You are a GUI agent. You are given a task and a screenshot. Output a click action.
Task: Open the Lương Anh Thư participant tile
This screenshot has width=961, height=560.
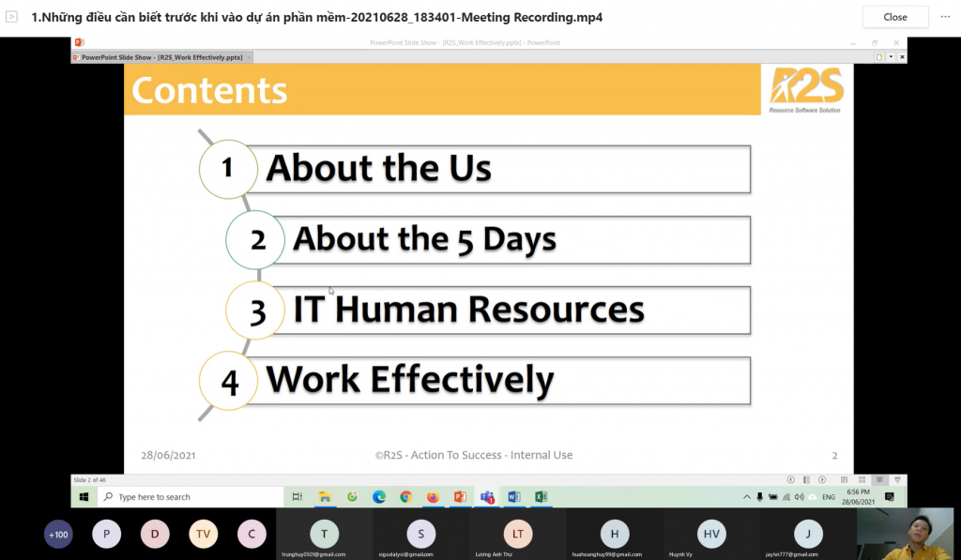(x=517, y=535)
